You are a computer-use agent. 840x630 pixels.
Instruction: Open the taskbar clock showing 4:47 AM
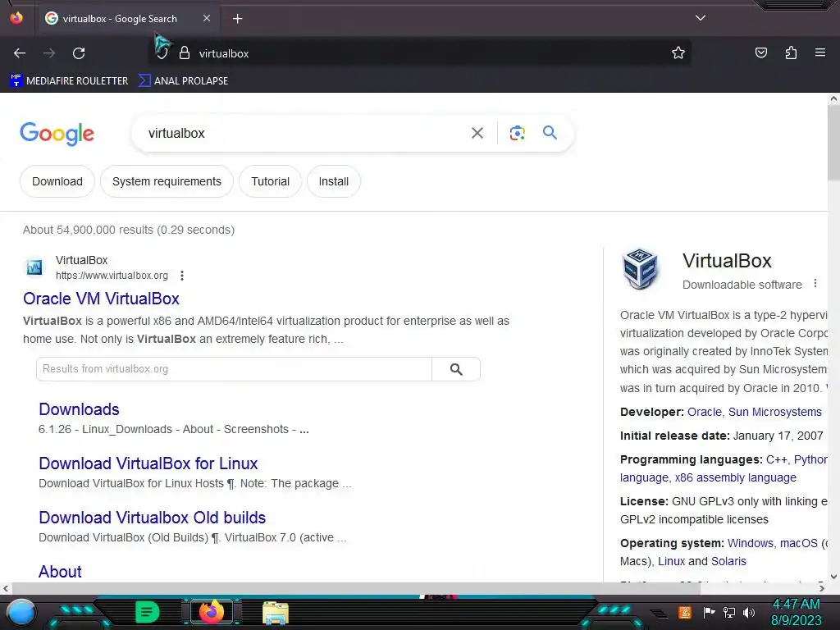tap(796, 612)
